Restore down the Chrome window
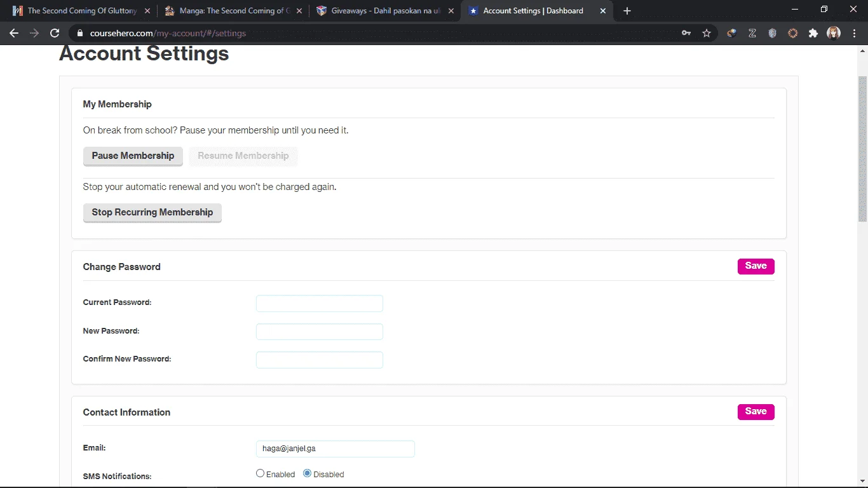This screenshot has height=488, width=868. tap(824, 10)
